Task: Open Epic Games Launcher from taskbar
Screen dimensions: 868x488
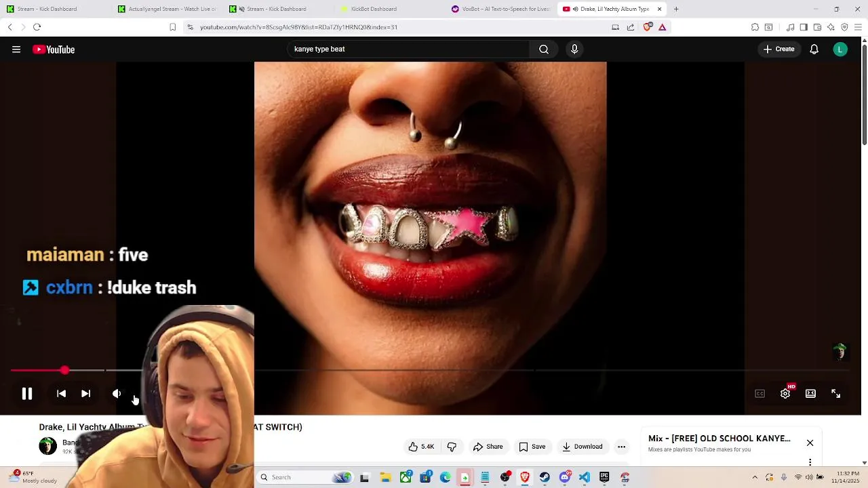Action: [604, 477]
